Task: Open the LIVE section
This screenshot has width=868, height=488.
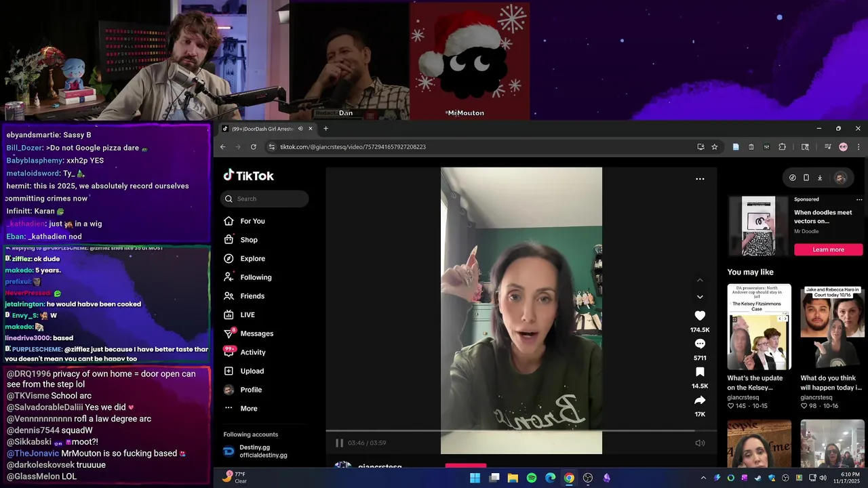Action: pyautogui.click(x=240, y=314)
